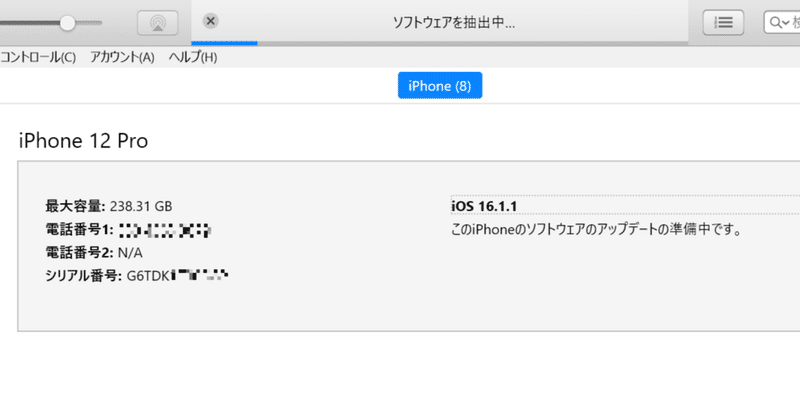Click the iOS 16.1.1 version text
800x419 pixels.
(484, 206)
